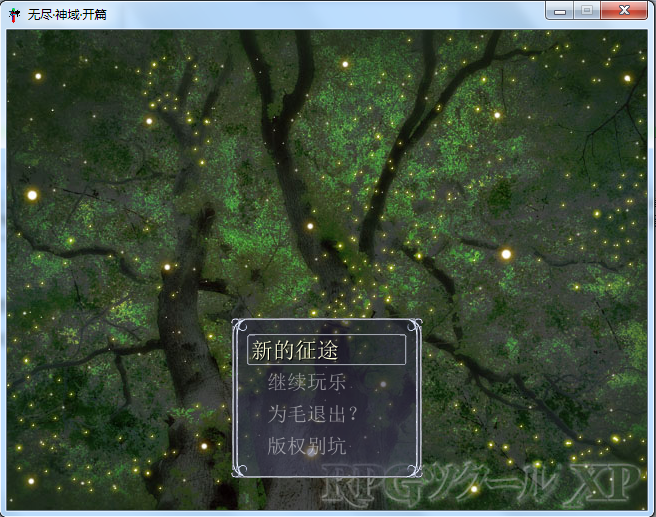Select the 为毛退出? exit option

pyautogui.click(x=313, y=414)
